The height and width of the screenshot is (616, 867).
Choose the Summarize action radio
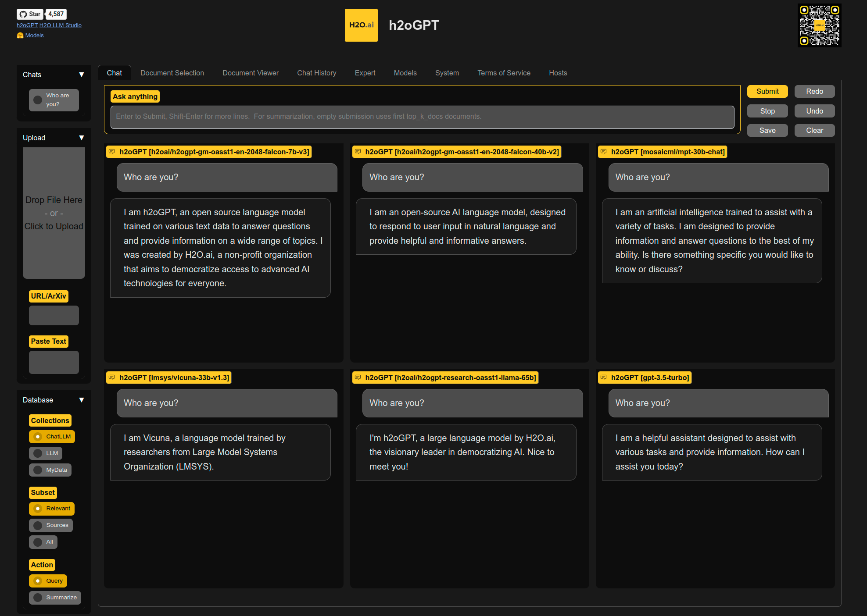(38, 598)
